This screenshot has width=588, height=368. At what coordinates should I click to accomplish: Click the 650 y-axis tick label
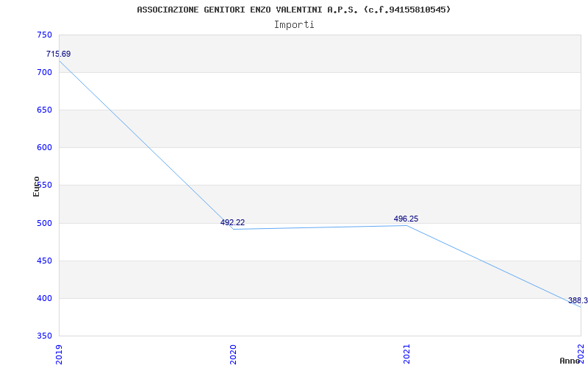(x=44, y=110)
